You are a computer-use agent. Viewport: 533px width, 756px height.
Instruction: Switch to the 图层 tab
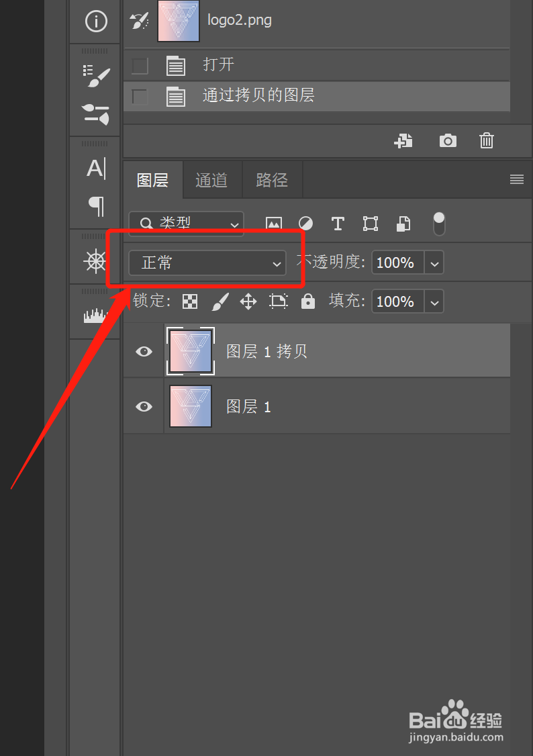tap(153, 181)
